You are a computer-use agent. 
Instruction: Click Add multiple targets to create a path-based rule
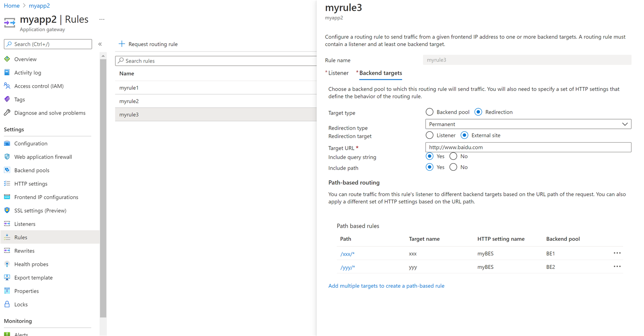tap(386, 286)
